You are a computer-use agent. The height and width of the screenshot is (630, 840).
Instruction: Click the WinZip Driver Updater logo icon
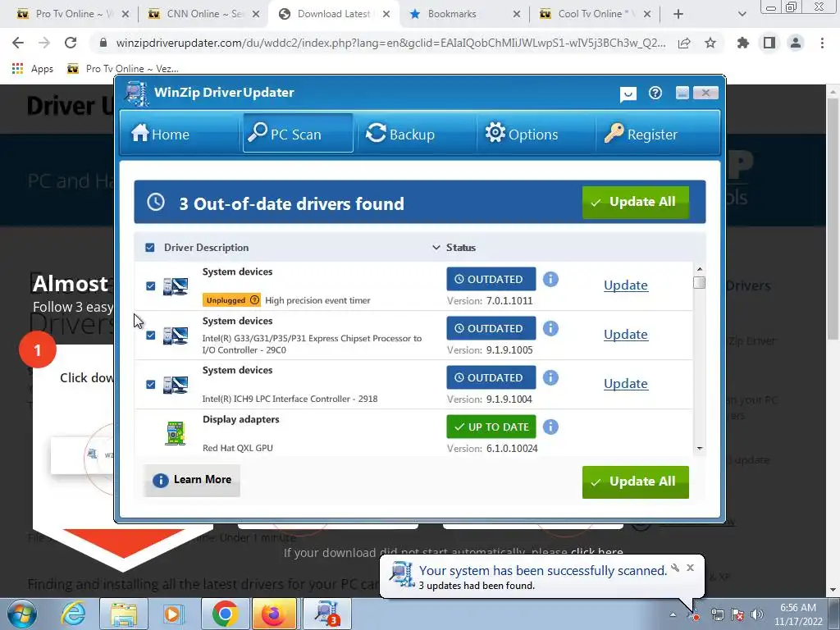[x=137, y=94]
